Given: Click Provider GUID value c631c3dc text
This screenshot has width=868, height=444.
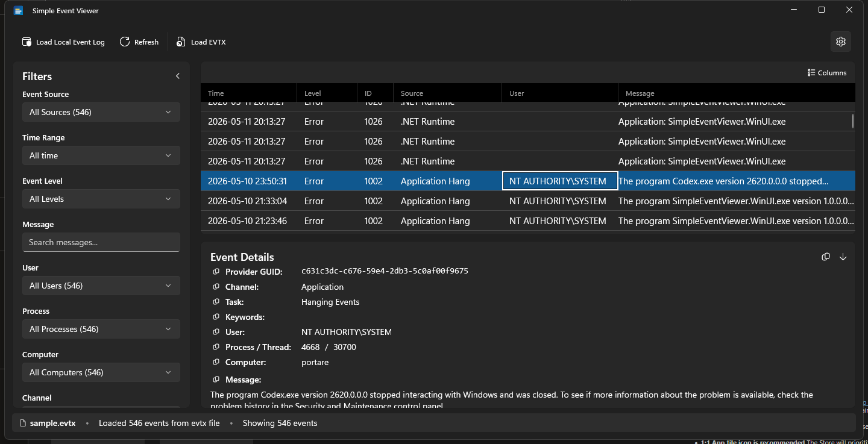Looking at the screenshot, I should coord(385,271).
